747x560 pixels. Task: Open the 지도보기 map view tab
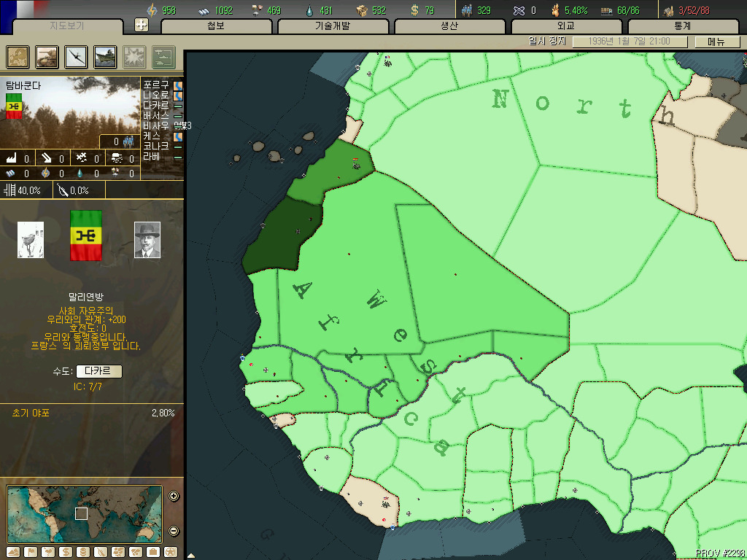point(67,26)
